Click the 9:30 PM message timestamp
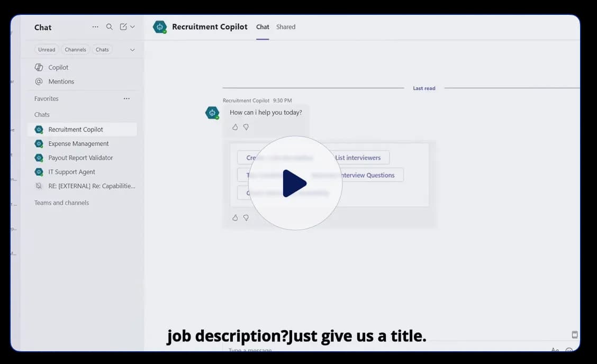The image size is (597, 364). click(282, 101)
